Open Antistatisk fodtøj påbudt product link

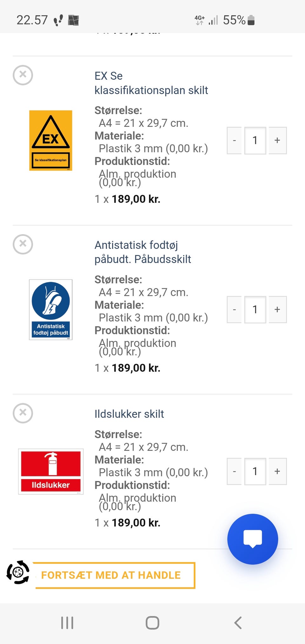click(x=143, y=252)
